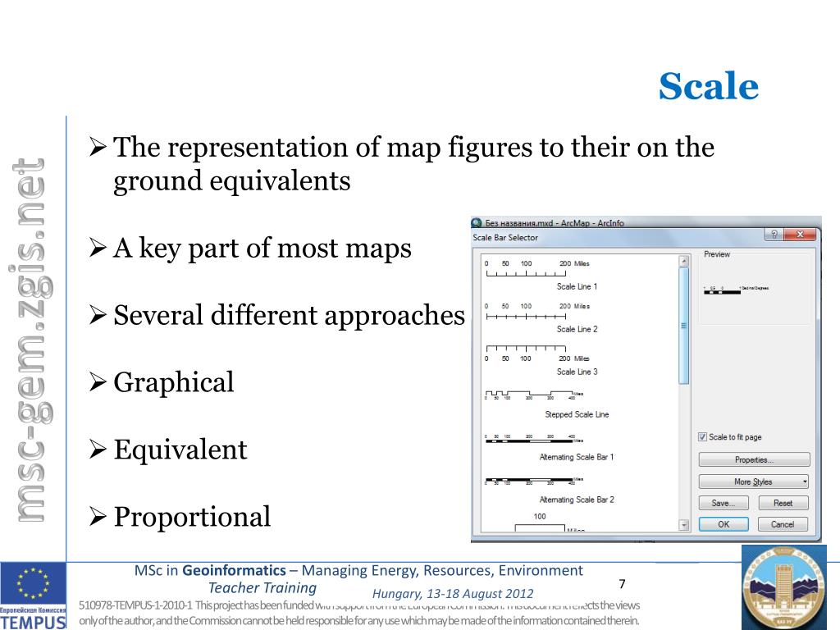This screenshot has width=840, height=630.
Task: Click 'Hungary, 13-18 August 2012' text
Action: point(453,594)
